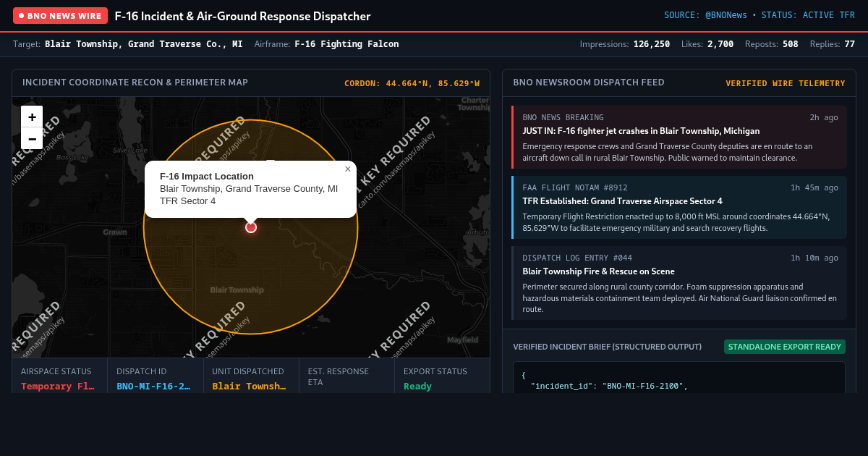
Task: Click the source @BNONews status text
Action: click(x=759, y=15)
